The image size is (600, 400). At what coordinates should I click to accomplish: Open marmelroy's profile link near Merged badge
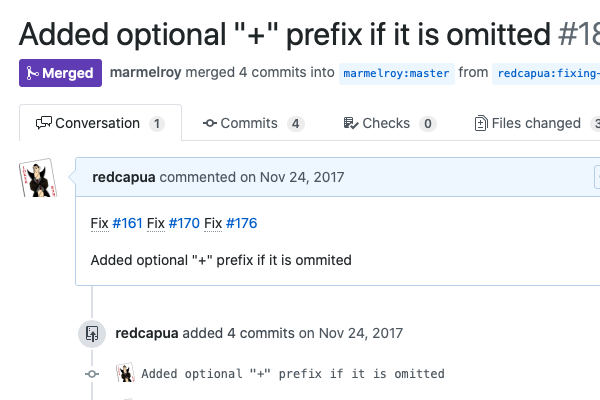tap(146, 73)
